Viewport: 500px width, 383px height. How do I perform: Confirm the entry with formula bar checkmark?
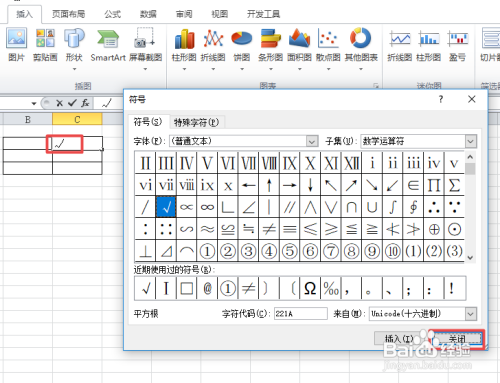(x=72, y=103)
